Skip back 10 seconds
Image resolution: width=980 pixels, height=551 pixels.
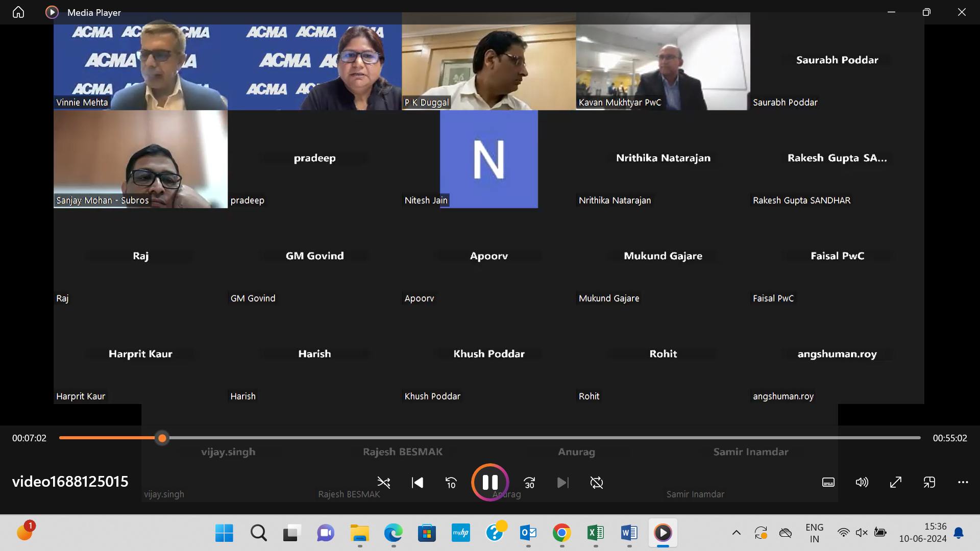click(x=451, y=482)
